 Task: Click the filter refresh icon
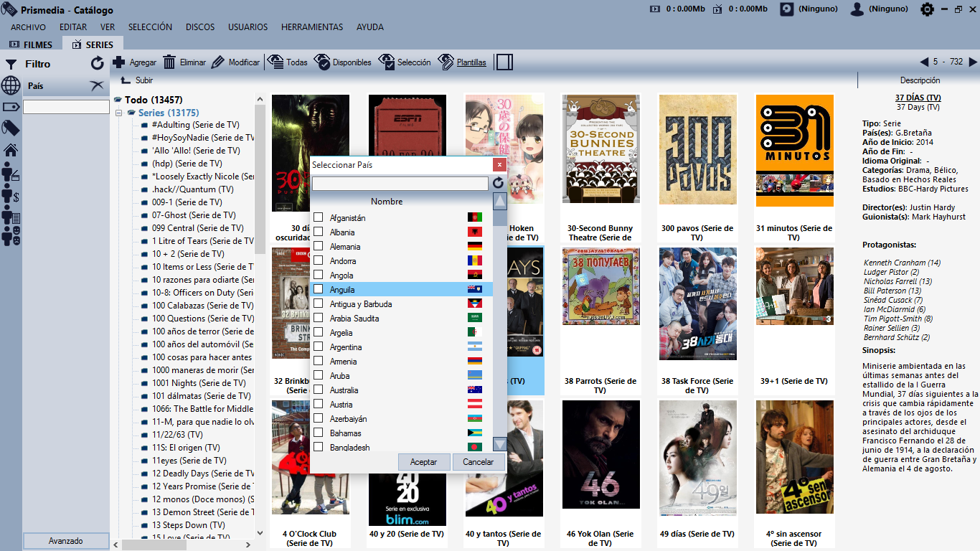(98, 64)
